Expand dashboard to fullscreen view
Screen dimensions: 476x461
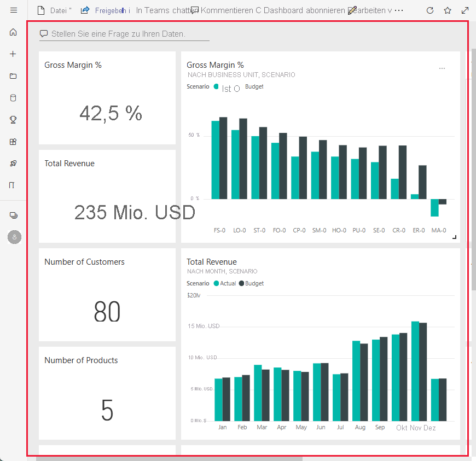point(466,10)
